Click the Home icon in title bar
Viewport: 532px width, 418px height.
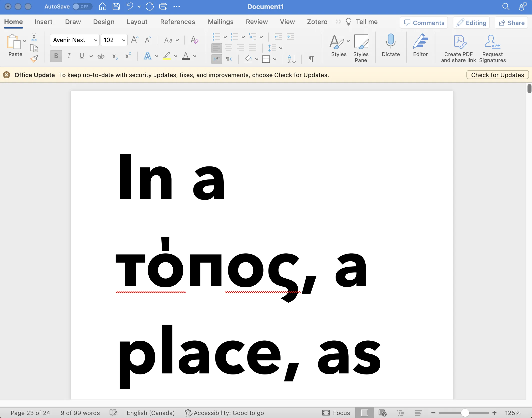(103, 7)
